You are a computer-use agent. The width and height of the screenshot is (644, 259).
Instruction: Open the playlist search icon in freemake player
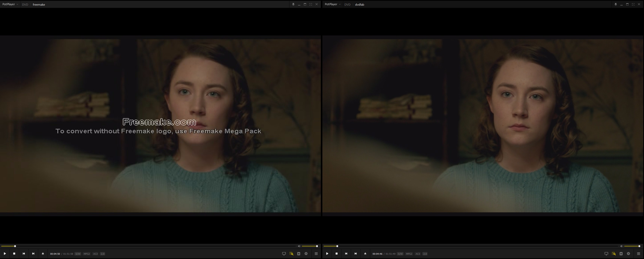click(x=291, y=254)
